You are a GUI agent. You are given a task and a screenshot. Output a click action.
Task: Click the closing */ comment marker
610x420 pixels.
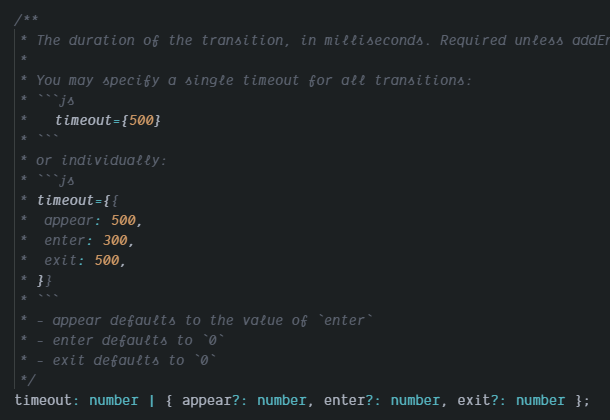28,380
